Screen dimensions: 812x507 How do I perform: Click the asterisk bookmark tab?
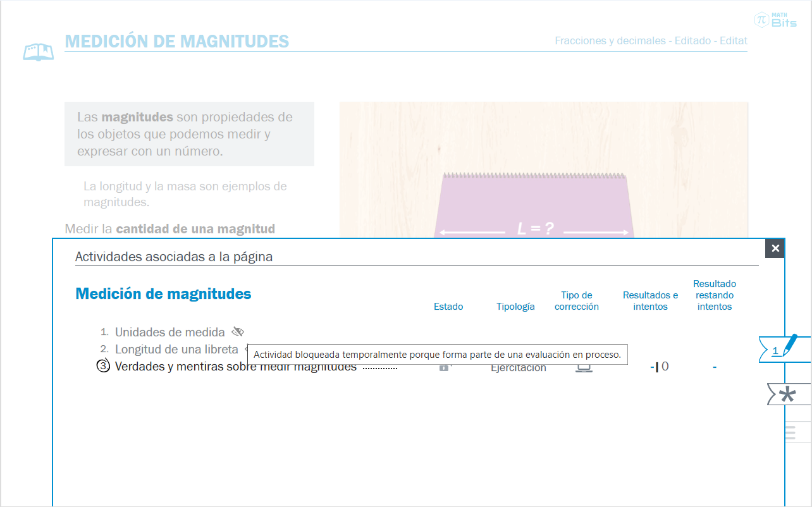click(787, 395)
